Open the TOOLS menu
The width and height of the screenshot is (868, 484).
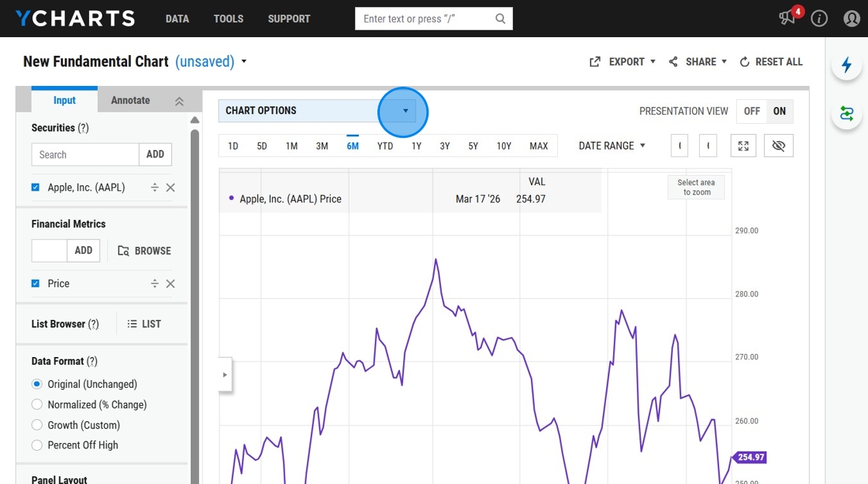pos(229,19)
